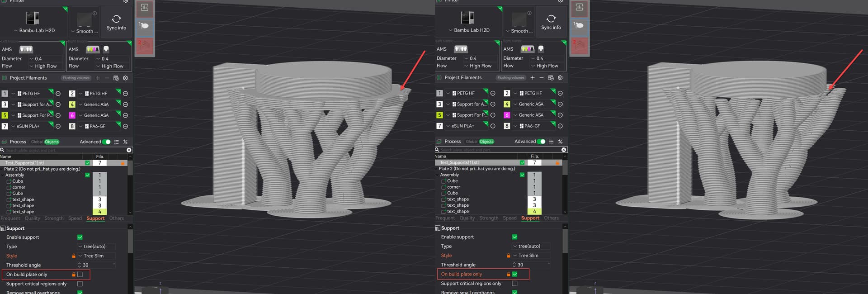Open options for filament 4 Generic ASA, left screenshot

pos(125,104)
